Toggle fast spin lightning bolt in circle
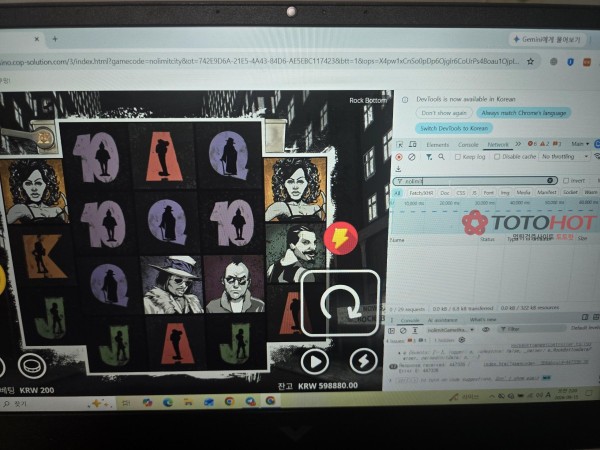This screenshot has height=450, width=600. pos(363,360)
